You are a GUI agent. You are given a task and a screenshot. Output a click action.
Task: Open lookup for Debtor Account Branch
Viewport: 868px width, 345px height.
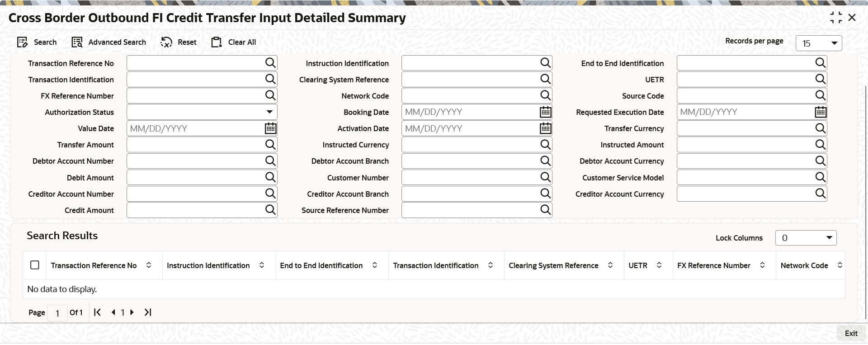tap(546, 161)
